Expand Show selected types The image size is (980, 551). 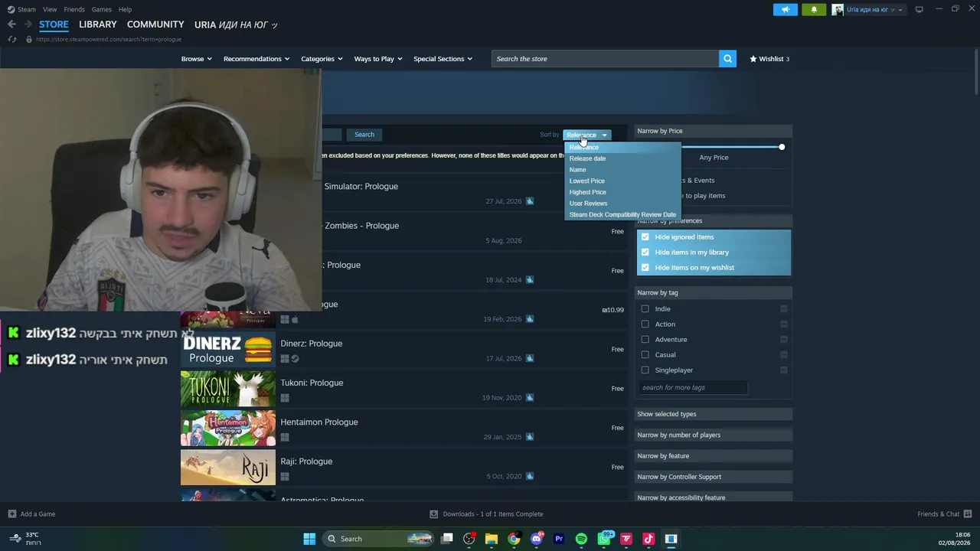click(714, 414)
